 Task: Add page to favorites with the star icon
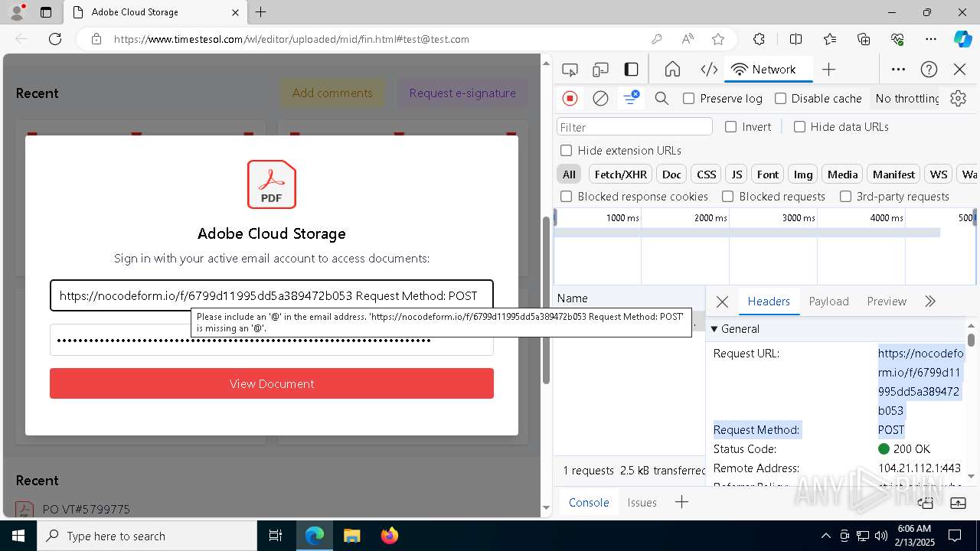click(718, 39)
